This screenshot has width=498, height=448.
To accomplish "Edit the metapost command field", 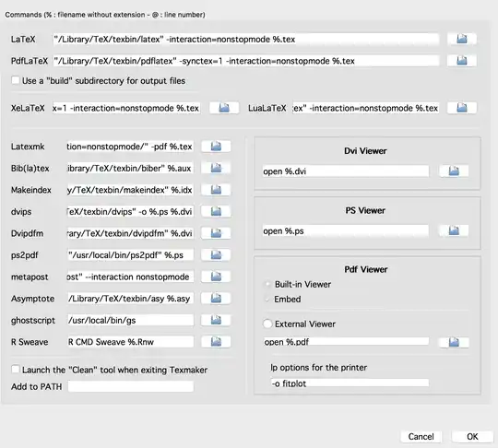I will (x=130, y=277).
